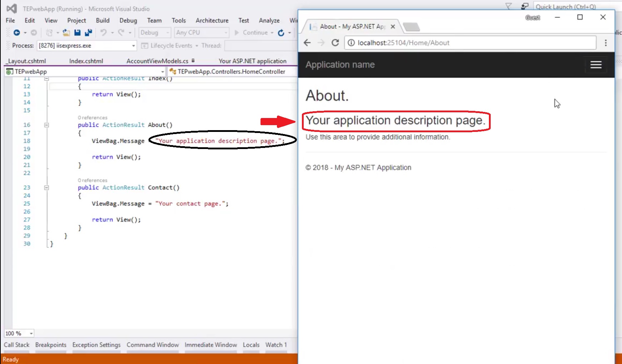Click the Undo arrow icon
Screen dimensions: 622x364
(103, 33)
